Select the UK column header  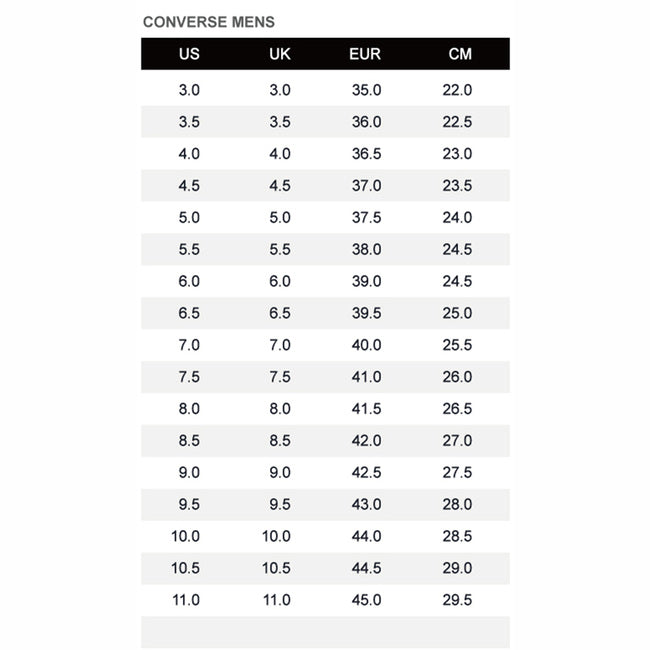coord(280,54)
